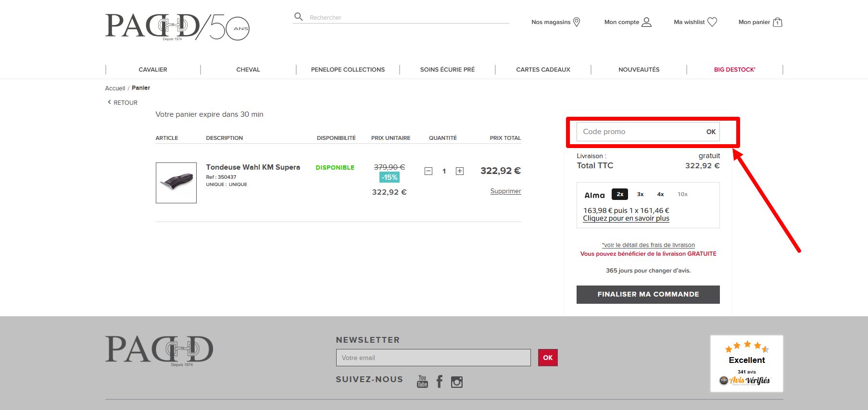Viewport: 868px width, 410px height.
Task: Select Alma 4x installment option
Action: tap(660, 194)
